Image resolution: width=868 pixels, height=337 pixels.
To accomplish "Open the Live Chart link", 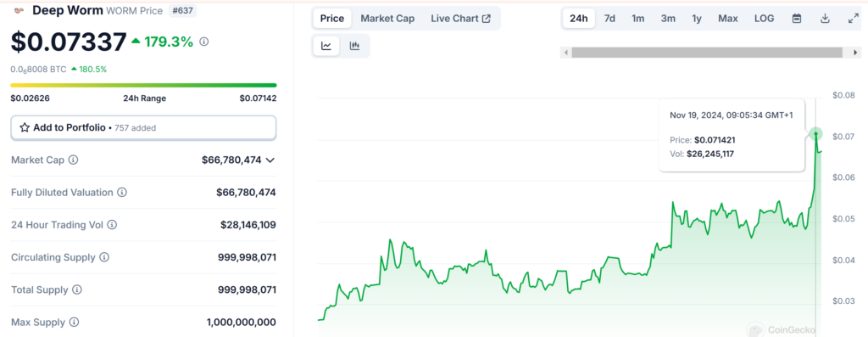I will (460, 19).
